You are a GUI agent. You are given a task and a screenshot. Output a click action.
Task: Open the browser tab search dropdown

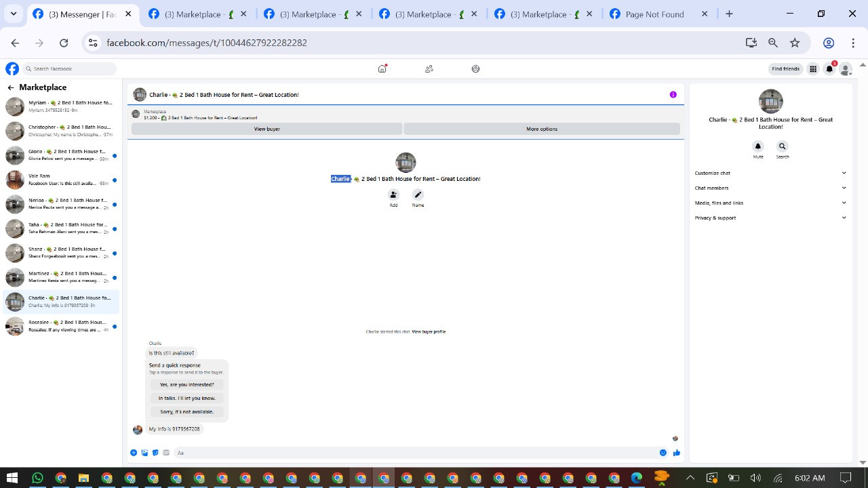tap(13, 14)
